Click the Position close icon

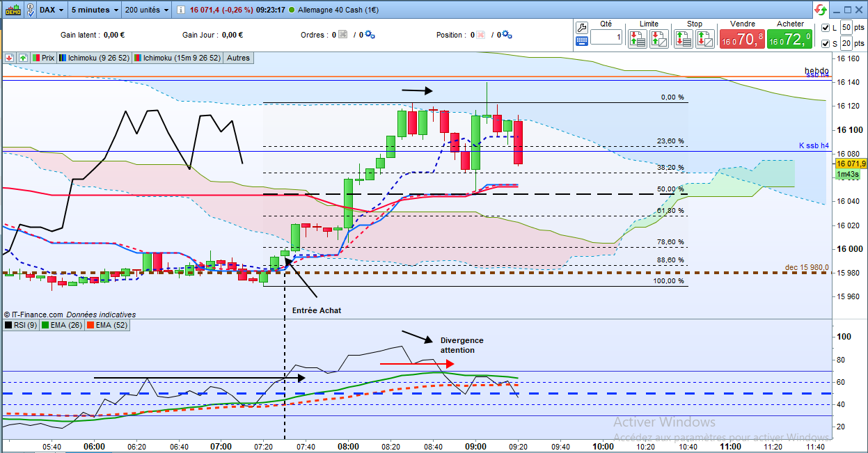[481, 35]
